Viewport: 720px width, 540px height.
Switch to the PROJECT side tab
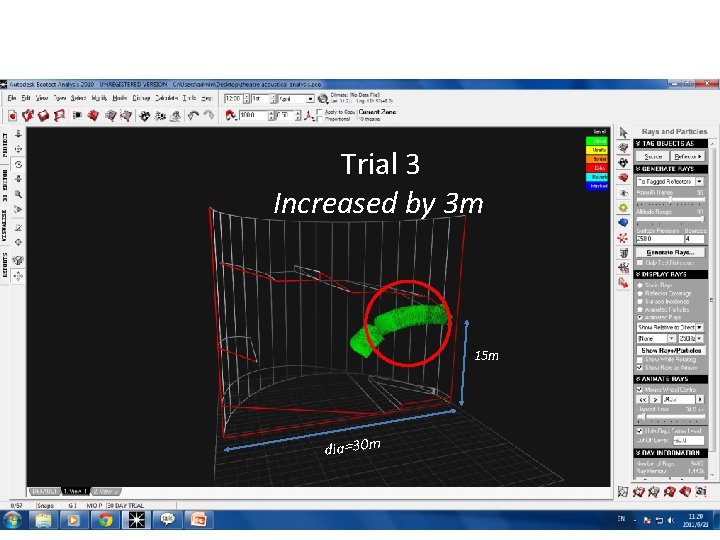pyautogui.click(x=5, y=145)
